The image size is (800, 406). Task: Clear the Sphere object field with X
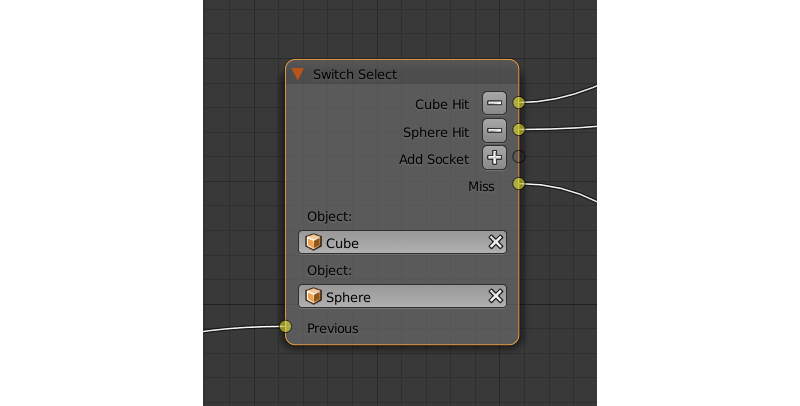click(494, 296)
